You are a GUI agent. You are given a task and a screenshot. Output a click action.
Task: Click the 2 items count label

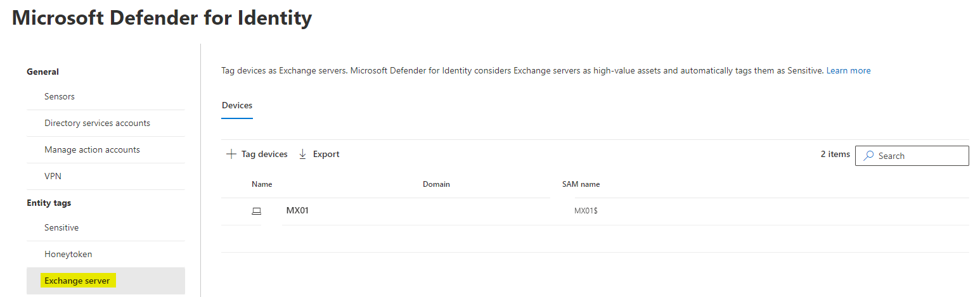[x=835, y=155]
